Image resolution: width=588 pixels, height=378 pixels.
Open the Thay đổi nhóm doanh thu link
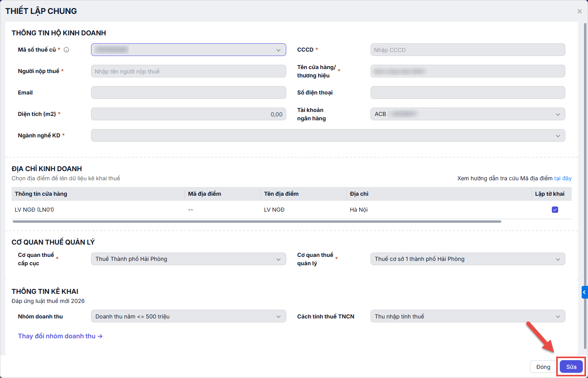(60, 336)
